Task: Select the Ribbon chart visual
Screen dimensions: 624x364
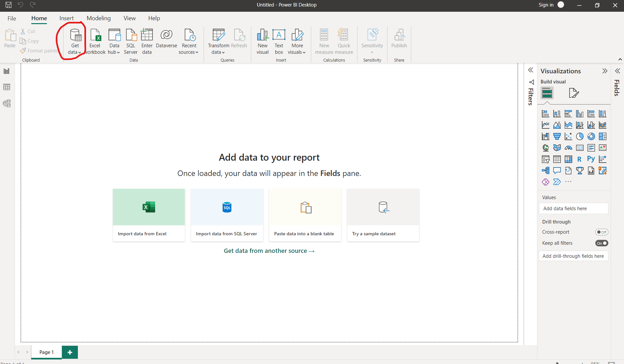Action: [602, 125]
